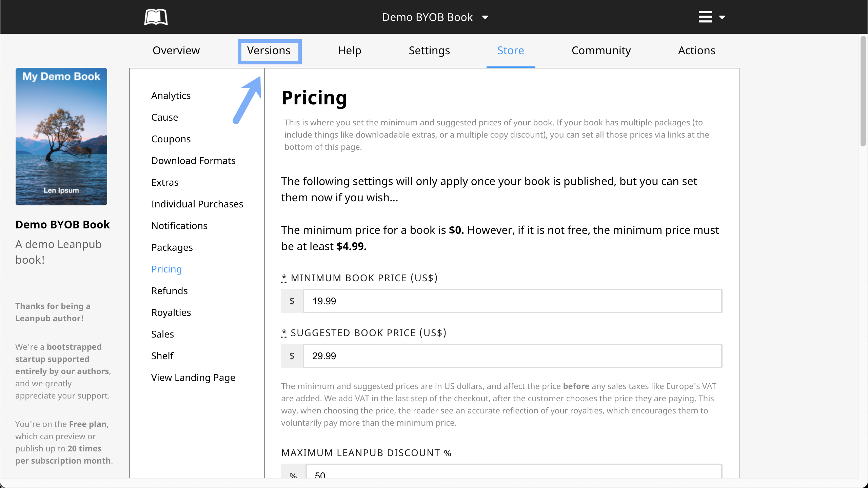Open the Community tab

(x=601, y=50)
